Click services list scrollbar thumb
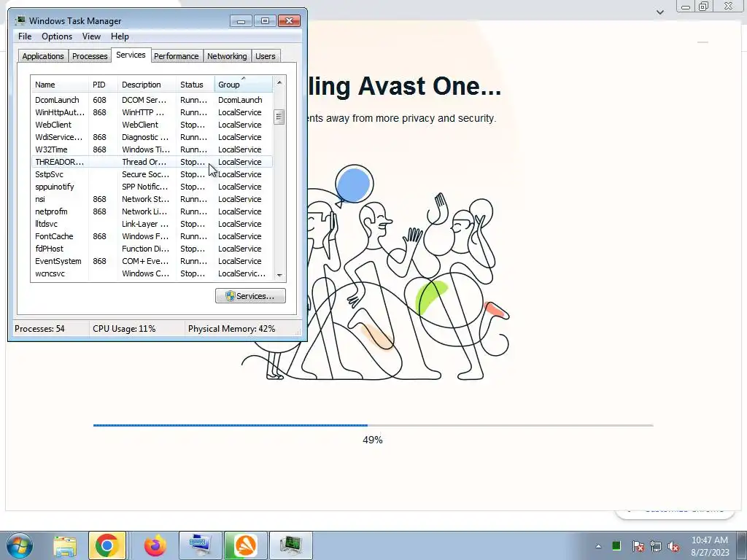 click(279, 117)
